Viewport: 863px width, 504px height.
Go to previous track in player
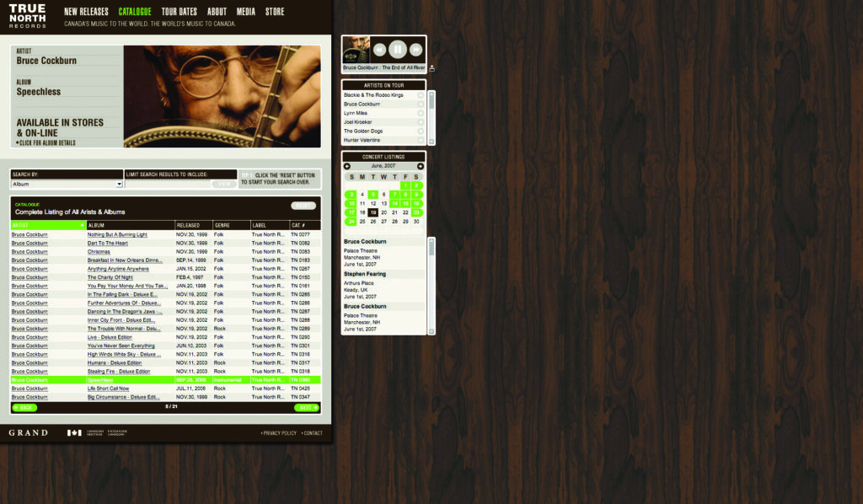379,50
